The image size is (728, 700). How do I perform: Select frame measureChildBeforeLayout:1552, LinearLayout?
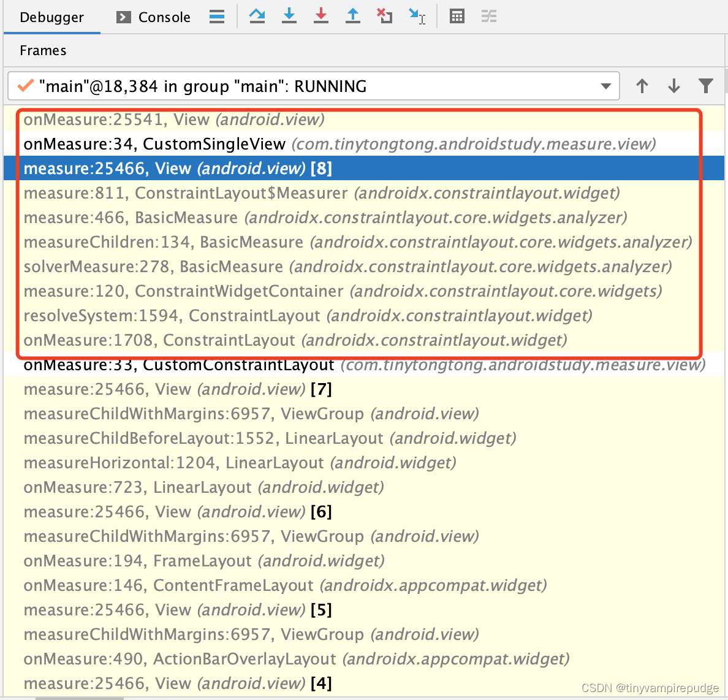click(x=364, y=438)
